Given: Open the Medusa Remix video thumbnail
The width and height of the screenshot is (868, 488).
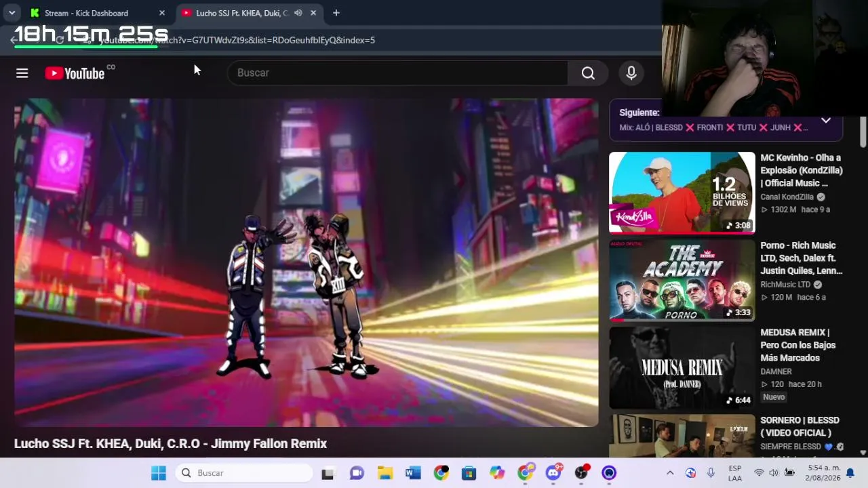Looking at the screenshot, I should click(x=682, y=367).
